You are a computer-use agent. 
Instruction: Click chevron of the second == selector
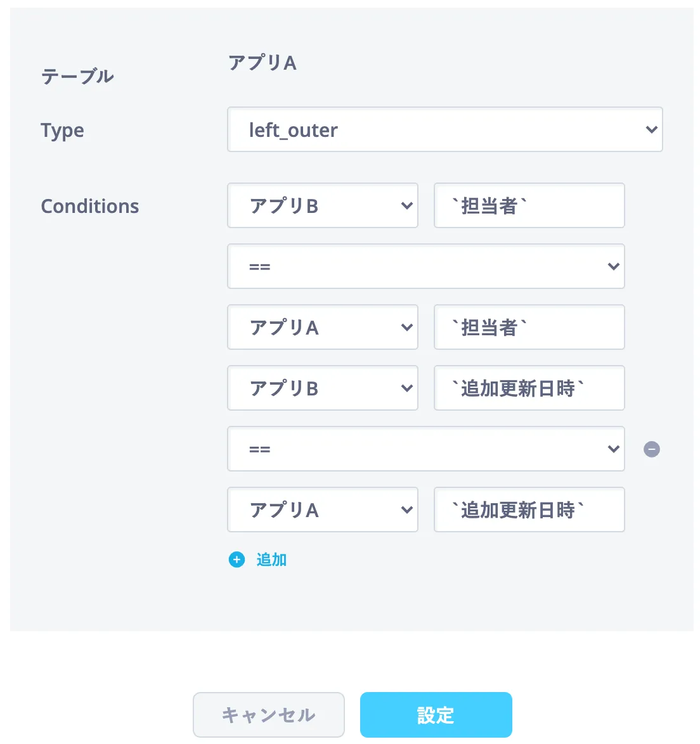[613, 449]
